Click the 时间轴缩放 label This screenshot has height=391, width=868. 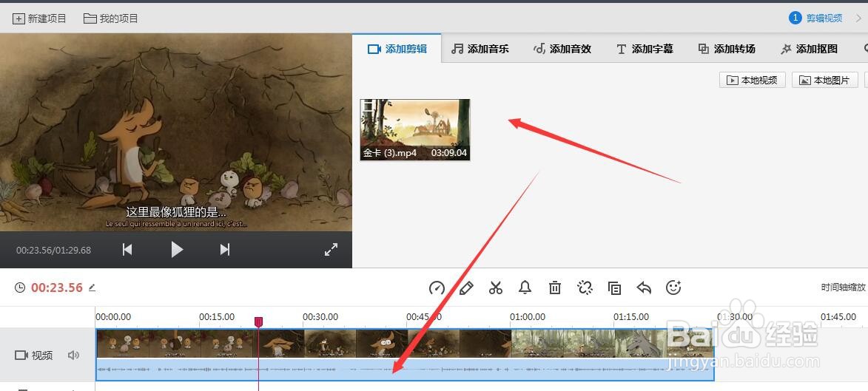click(x=843, y=288)
